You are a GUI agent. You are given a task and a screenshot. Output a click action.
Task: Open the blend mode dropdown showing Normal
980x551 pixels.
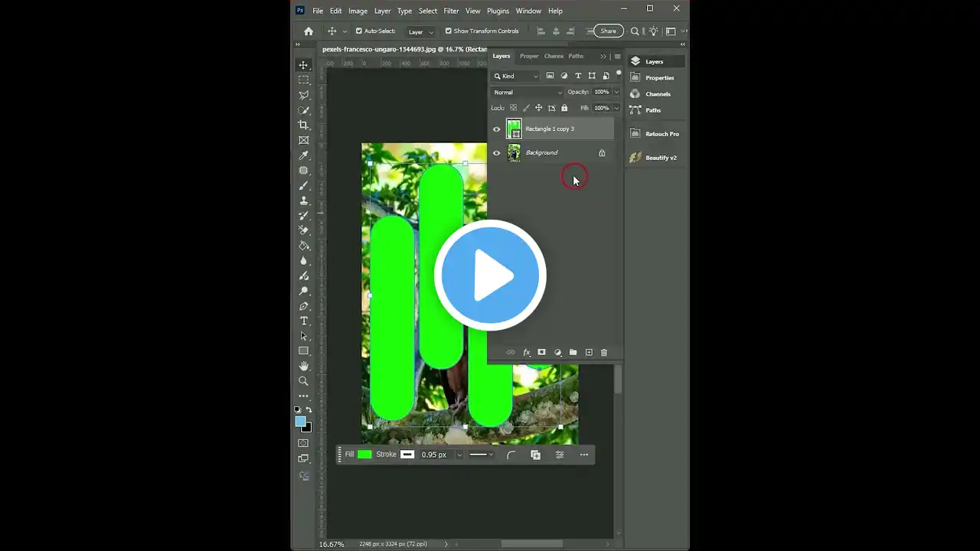(527, 92)
